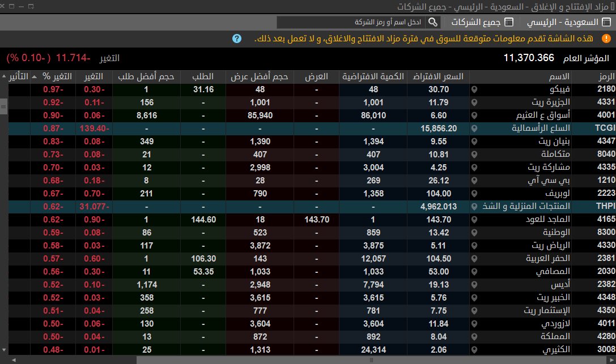Open the جميع الشركات filter selector
The image size is (616, 364).
pyautogui.click(x=482, y=22)
